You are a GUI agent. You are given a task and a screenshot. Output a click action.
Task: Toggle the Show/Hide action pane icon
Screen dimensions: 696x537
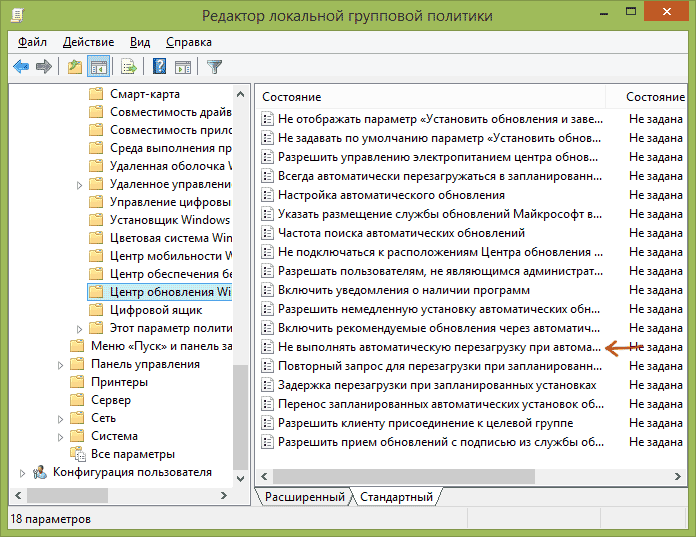point(183,67)
